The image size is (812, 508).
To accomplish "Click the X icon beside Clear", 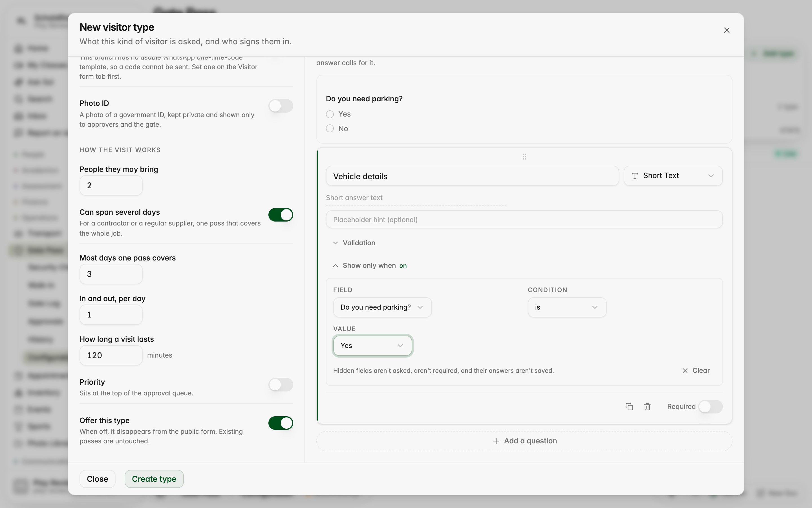I will (685, 370).
